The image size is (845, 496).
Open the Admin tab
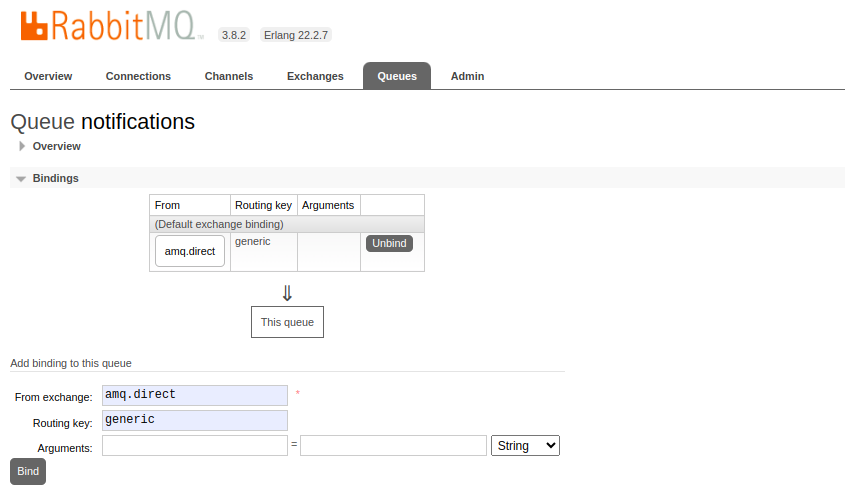coord(467,76)
